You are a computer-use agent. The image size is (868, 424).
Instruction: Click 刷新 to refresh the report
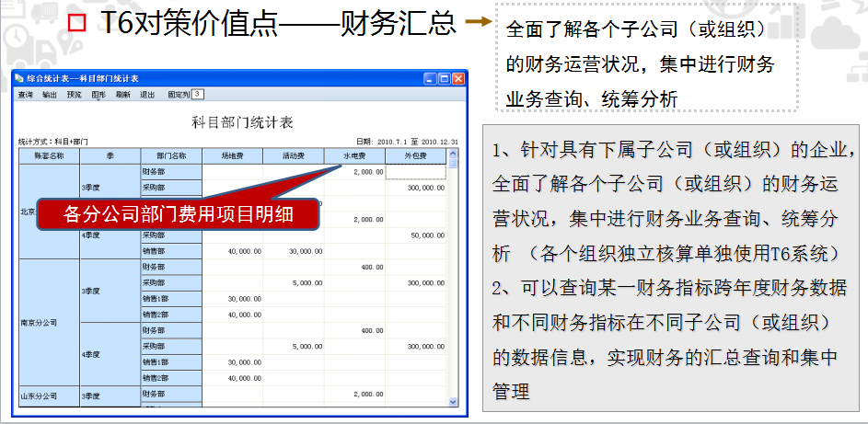pyautogui.click(x=123, y=95)
